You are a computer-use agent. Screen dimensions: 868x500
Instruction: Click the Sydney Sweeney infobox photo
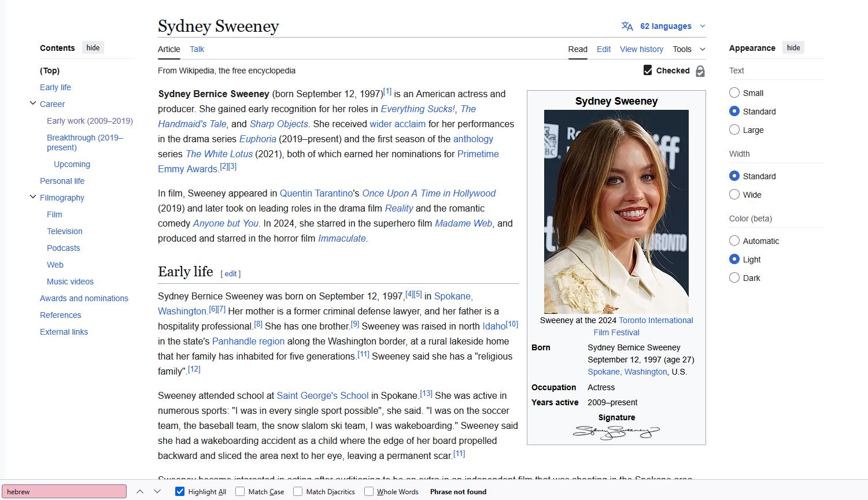pos(616,212)
